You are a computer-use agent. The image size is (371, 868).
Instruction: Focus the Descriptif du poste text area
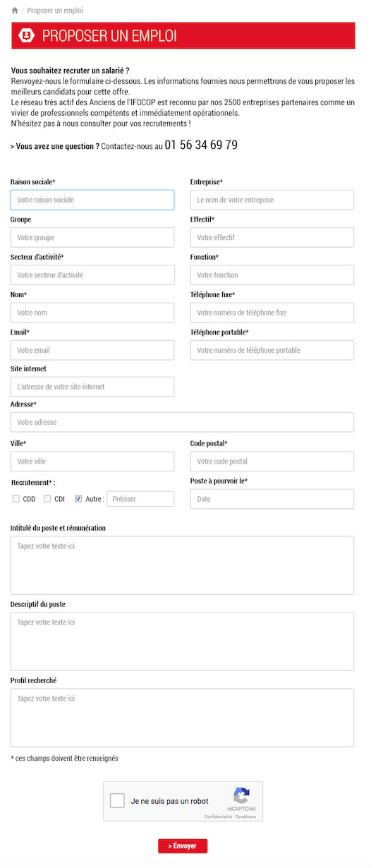(x=182, y=641)
